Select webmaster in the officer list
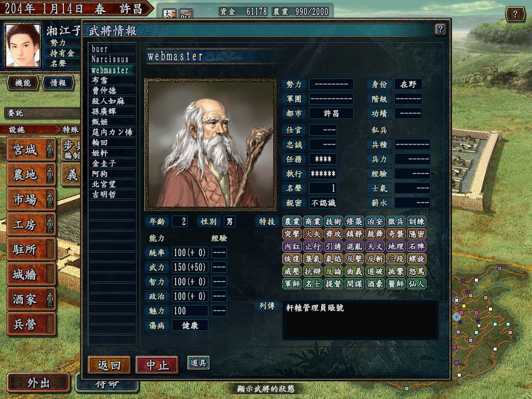Screen dimensions: 532x399 [x=112, y=70]
